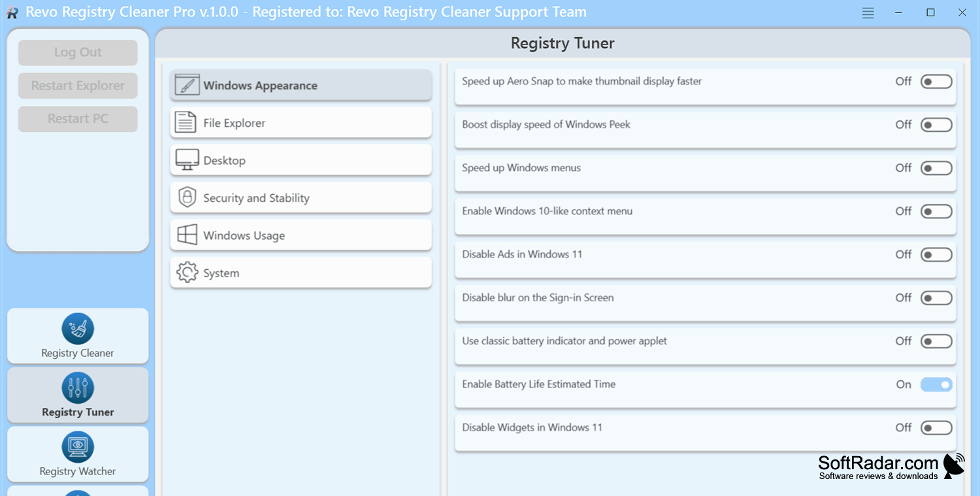Screen dimensions: 980x496
Task: Enable Speed up Aero Snap toggle
Action: click(936, 82)
